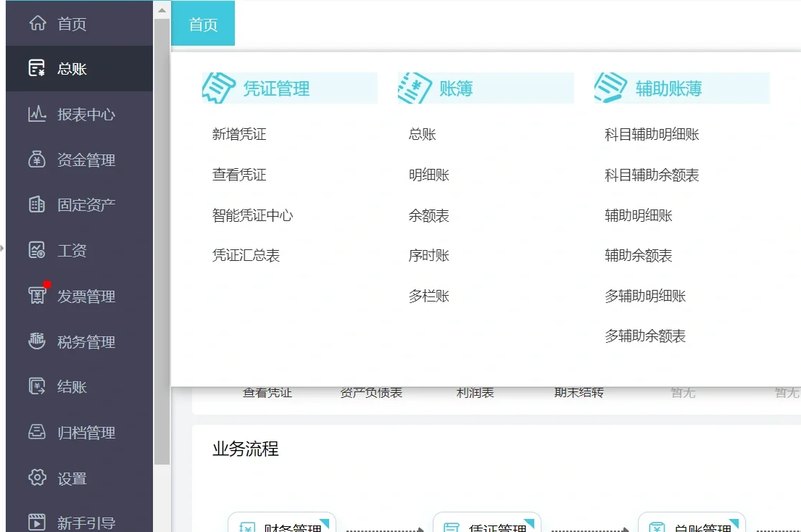
Task: Click the sidebar scrollbar up arrow
Action: click(x=161, y=9)
